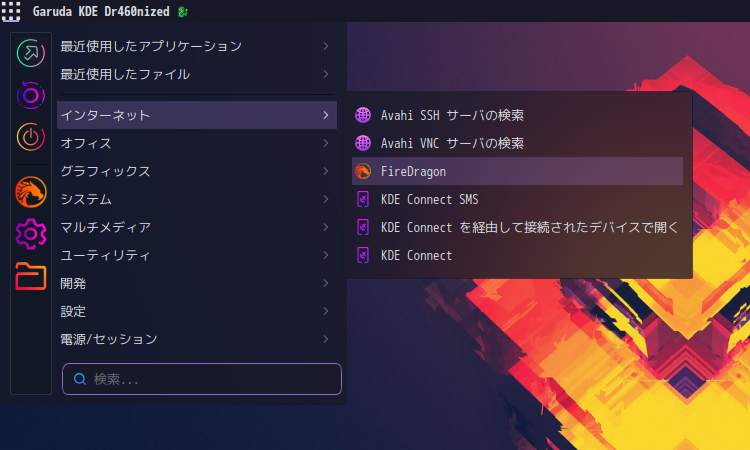750x450 pixels.
Task: Click the globe icon beside Avahi VNC
Action: [x=363, y=143]
